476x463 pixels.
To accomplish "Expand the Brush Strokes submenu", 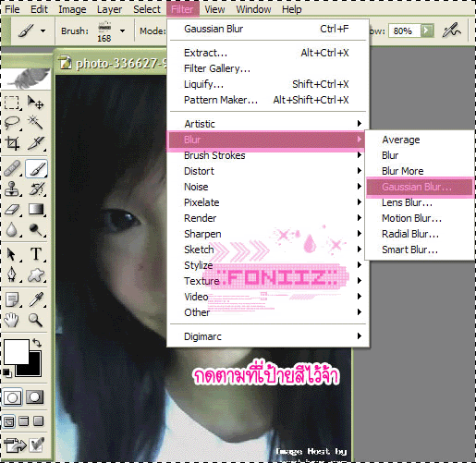I will pyautogui.click(x=267, y=155).
